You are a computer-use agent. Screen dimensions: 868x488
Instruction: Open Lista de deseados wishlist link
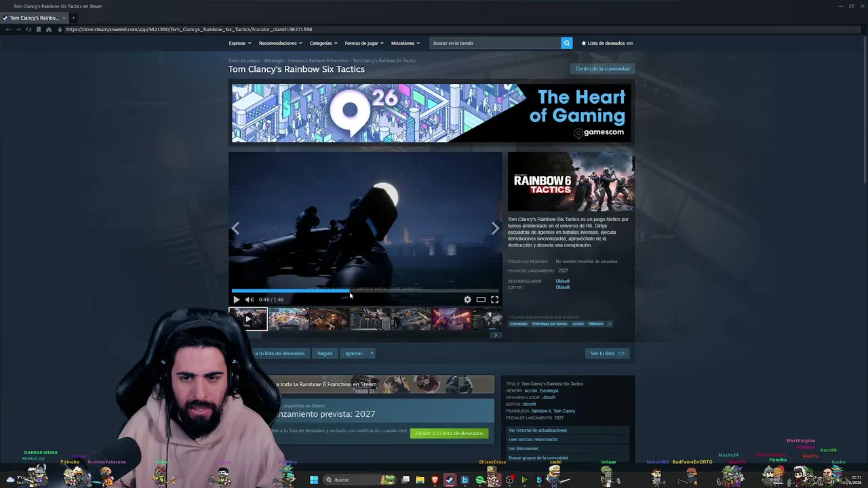606,43
